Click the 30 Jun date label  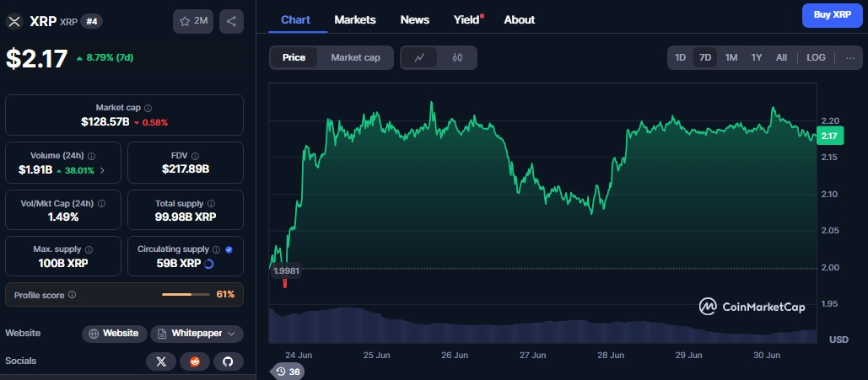768,355
